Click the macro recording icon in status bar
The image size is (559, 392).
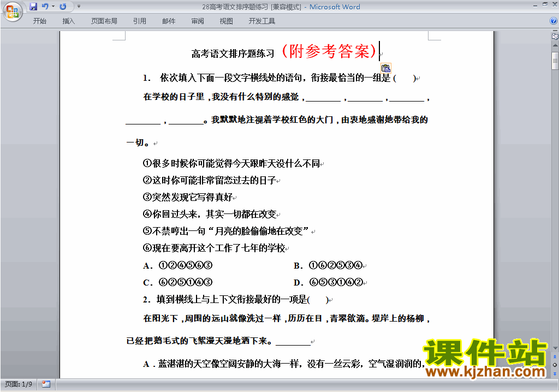point(46,384)
